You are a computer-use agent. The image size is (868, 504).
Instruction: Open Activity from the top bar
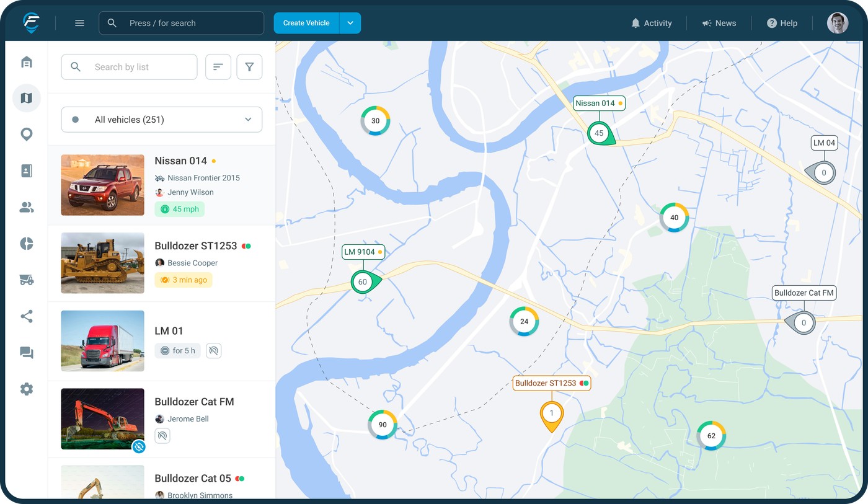[x=652, y=23]
